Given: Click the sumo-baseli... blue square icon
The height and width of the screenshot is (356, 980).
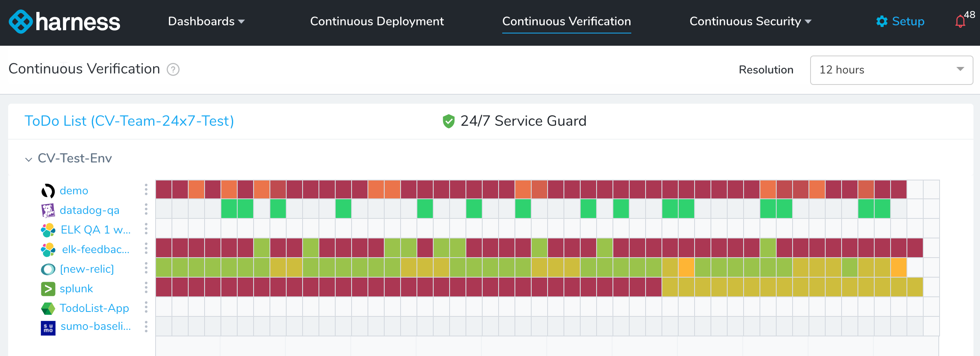Looking at the screenshot, I should pyautogui.click(x=48, y=328).
